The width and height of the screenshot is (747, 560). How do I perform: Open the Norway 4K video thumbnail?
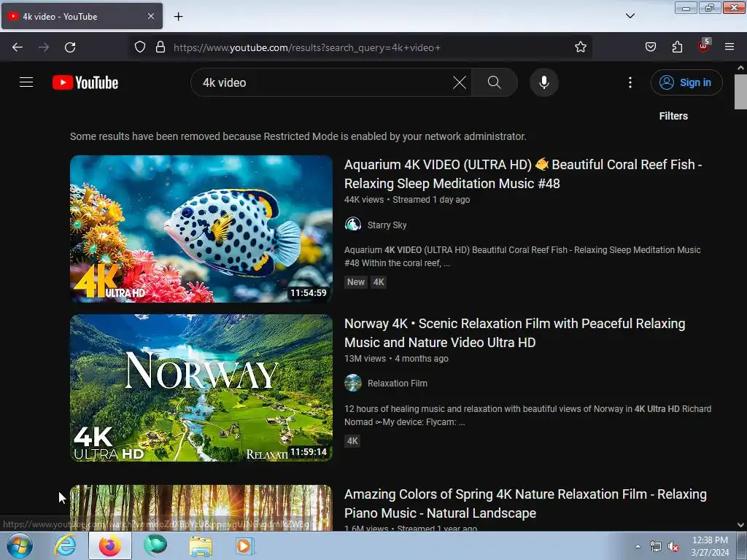click(201, 388)
